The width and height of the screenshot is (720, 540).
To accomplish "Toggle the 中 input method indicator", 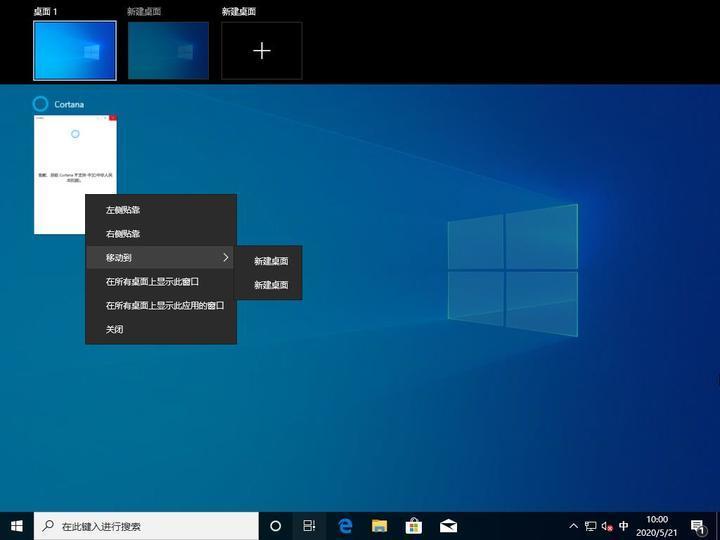I will 624,526.
